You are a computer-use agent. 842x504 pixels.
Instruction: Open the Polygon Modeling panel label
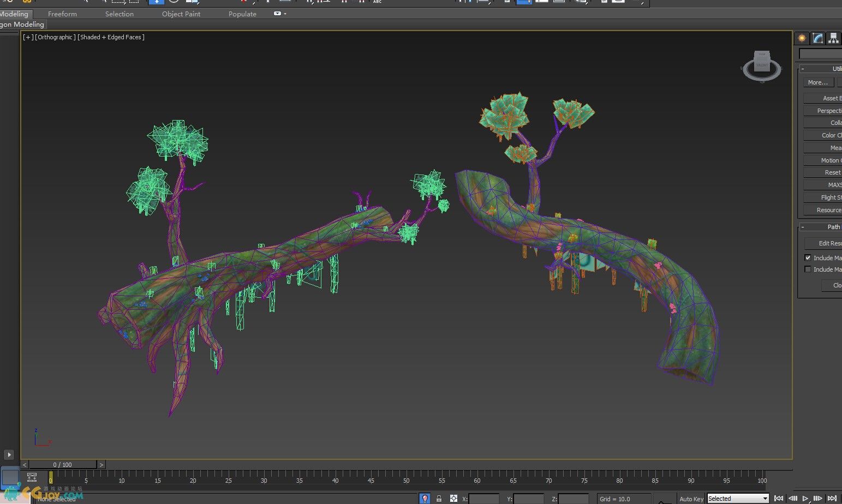pyautogui.click(x=22, y=24)
